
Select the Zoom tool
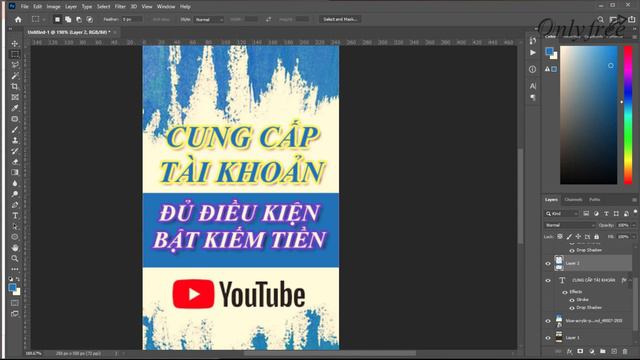point(15,258)
